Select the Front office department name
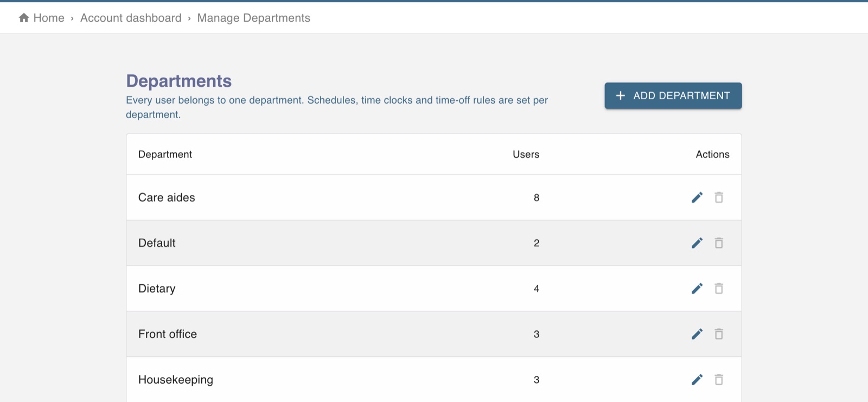Image resolution: width=868 pixels, height=402 pixels. pos(168,334)
